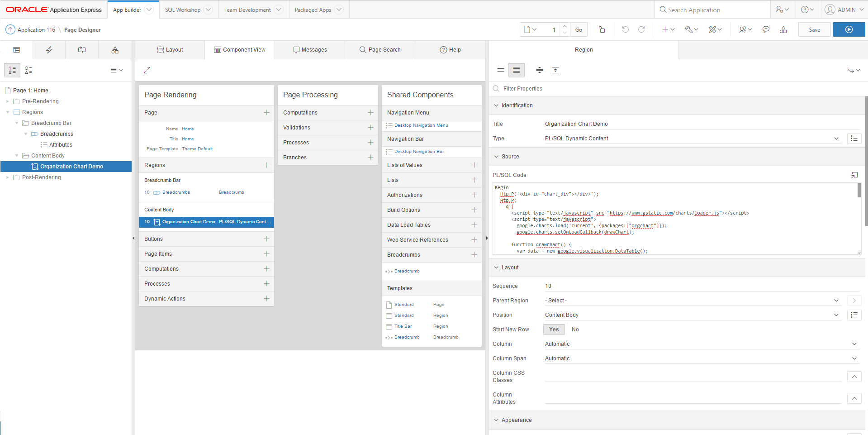Open the Create plus menu
Viewport: 868px width, 435px height.
(668, 29)
